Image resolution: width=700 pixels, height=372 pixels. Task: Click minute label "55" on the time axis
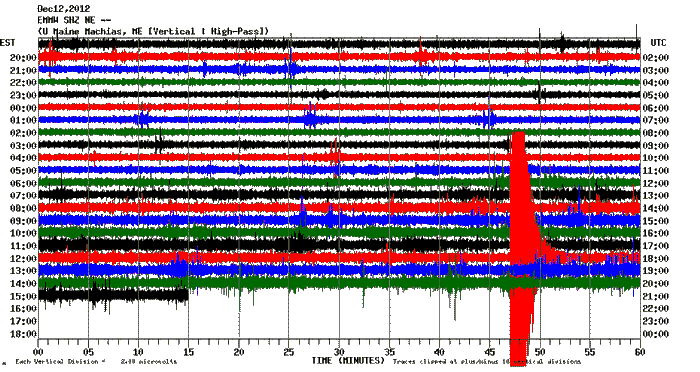(x=590, y=352)
